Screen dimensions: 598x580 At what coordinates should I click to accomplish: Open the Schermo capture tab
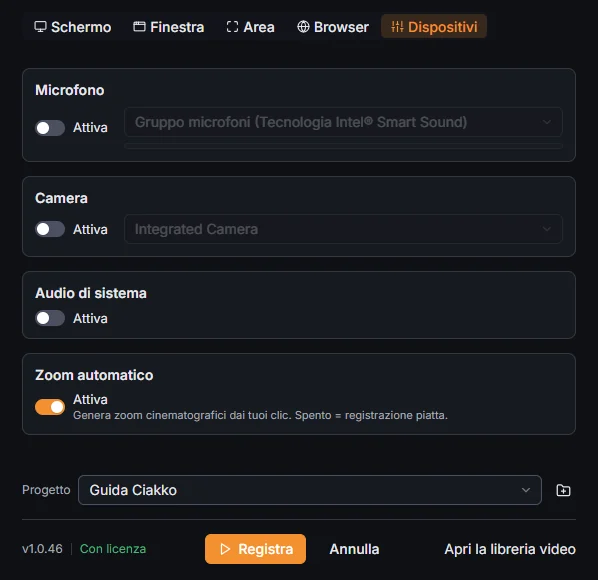[x=72, y=27]
